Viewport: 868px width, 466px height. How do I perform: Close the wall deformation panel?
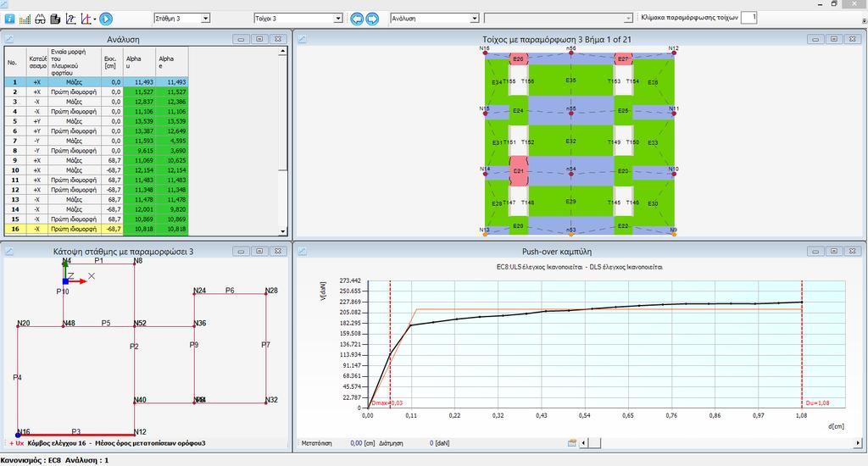point(853,39)
